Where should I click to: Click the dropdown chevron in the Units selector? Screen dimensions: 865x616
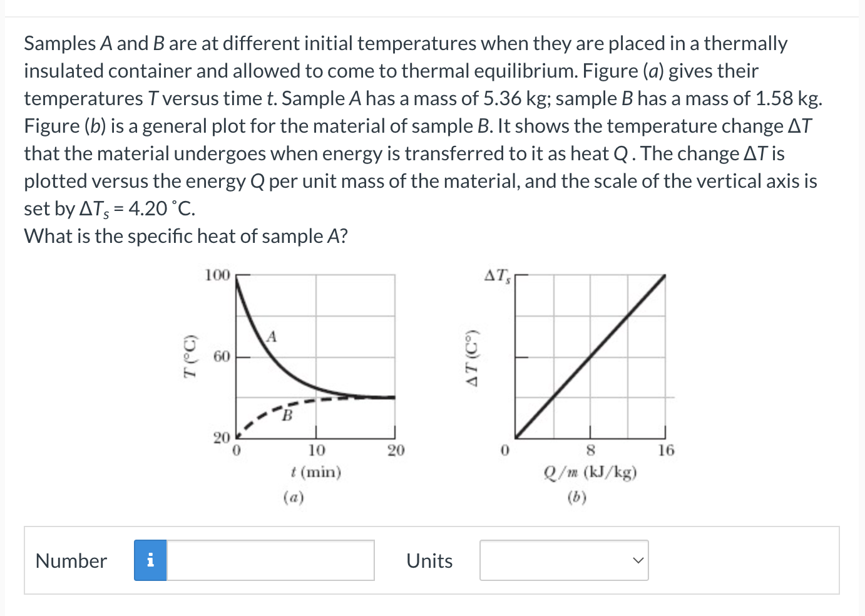click(x=637, y=560)
